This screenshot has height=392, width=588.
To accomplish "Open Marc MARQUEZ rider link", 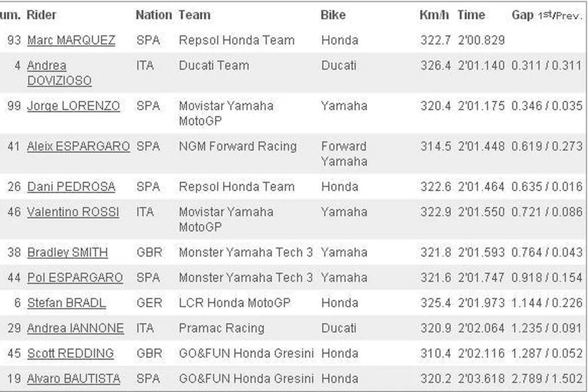I will point(71,40).
